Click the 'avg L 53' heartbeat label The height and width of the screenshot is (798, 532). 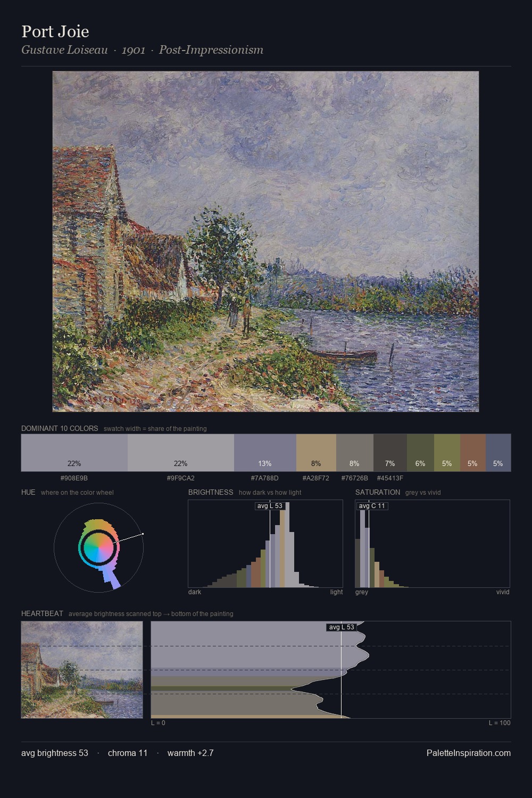tap(342, 627)
